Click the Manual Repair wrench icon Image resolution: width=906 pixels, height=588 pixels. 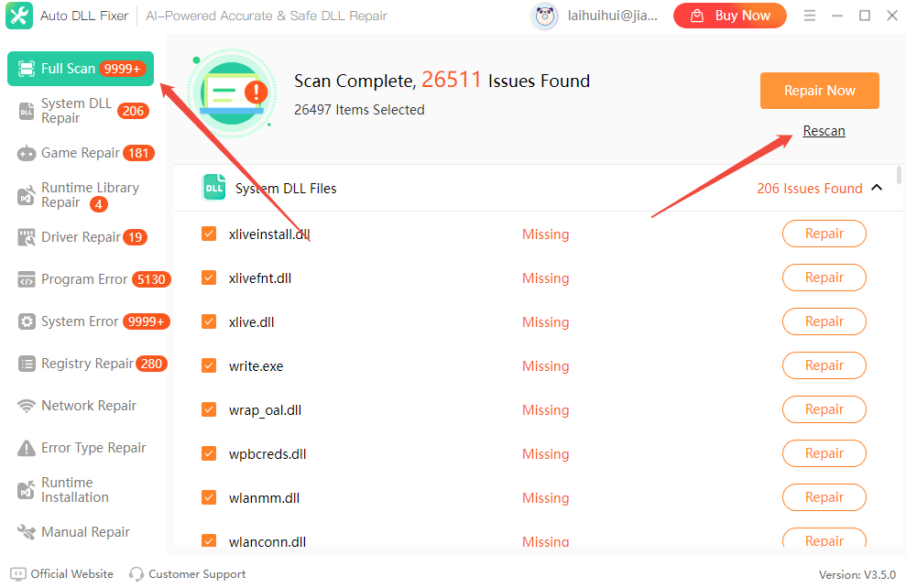(x=27, y=532)
